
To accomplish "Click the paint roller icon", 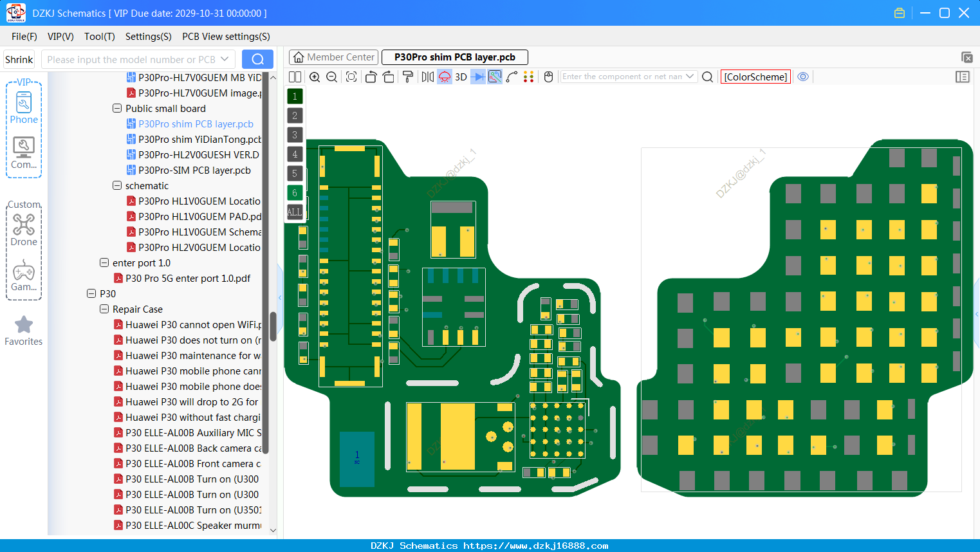I will 408,77.
